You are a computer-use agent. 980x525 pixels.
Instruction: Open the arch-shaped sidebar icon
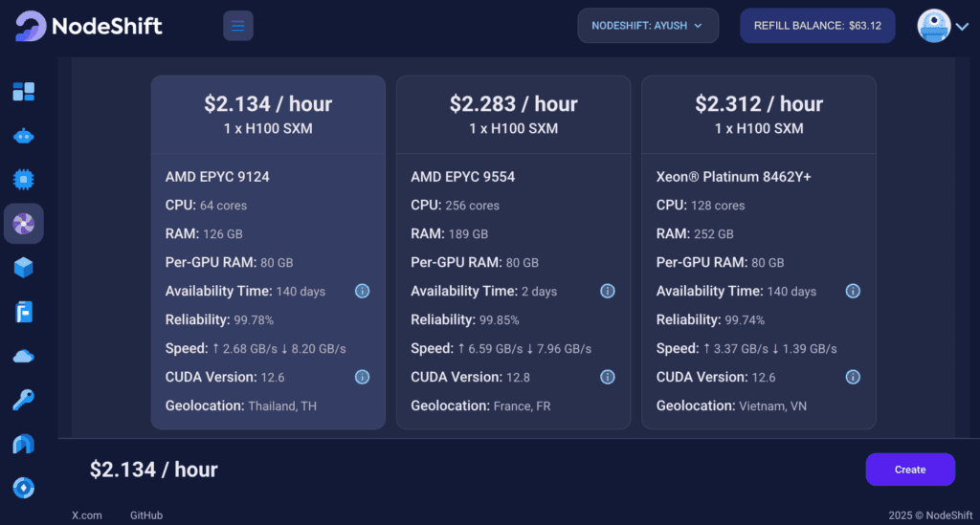click(24, 444)
